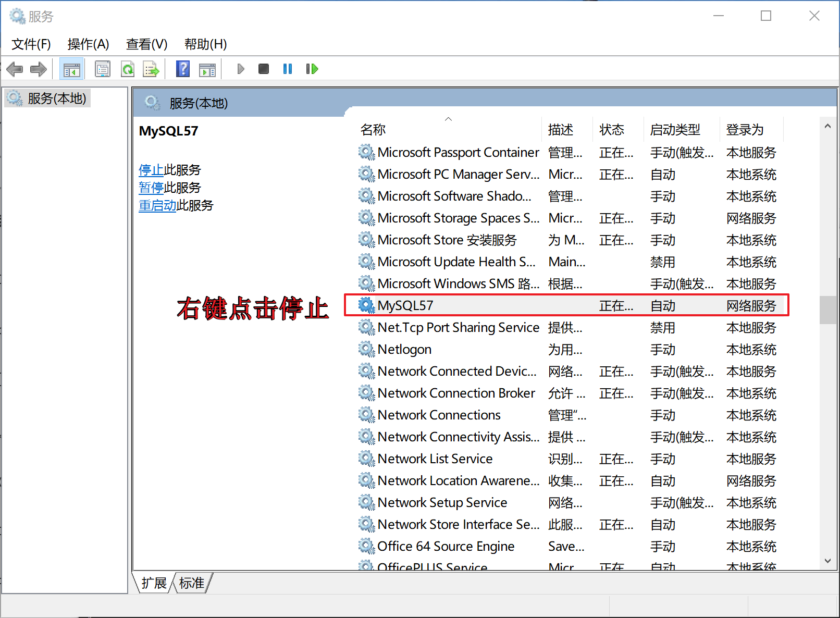Sort by the 启动类型 column header

(x=682, y=129)
